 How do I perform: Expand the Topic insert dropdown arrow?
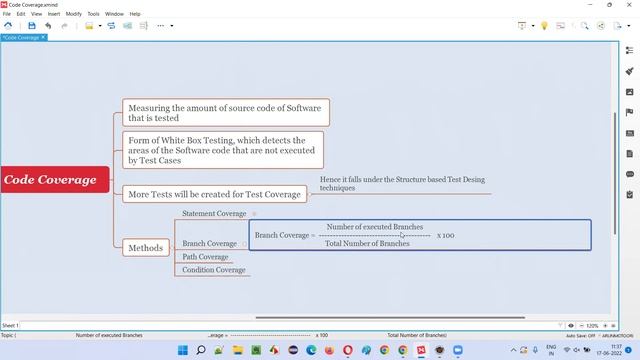[x=100, y=26]
